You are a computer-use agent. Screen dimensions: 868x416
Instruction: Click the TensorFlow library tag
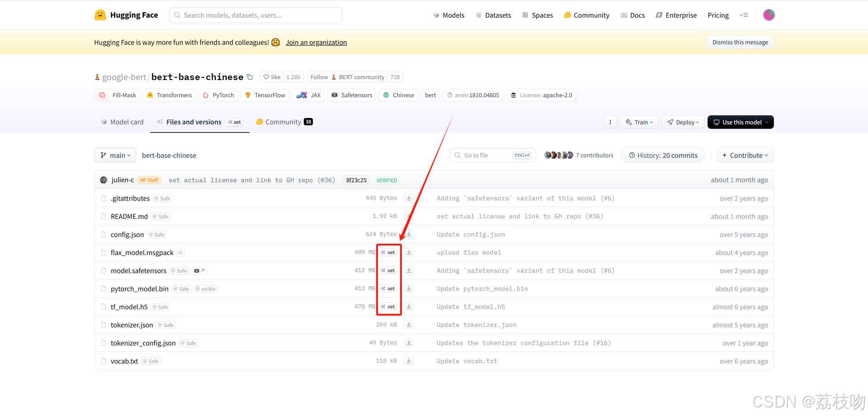pyautogui.click(x=265, y=95)
